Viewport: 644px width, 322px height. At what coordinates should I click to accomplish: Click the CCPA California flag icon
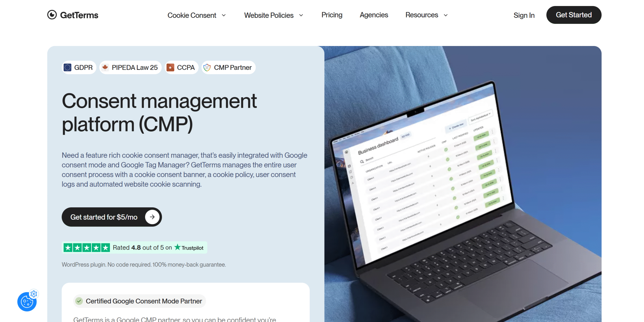coord(170,67)
